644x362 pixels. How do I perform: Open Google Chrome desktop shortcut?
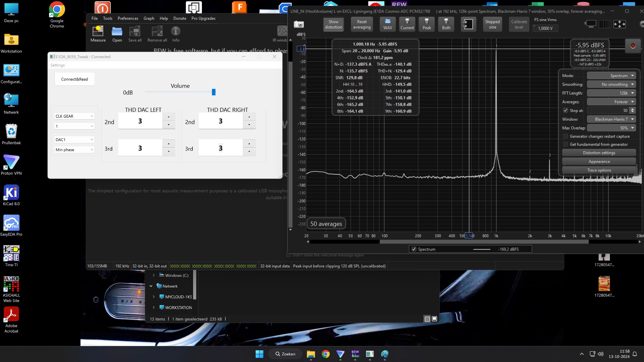tap(57, 15)
